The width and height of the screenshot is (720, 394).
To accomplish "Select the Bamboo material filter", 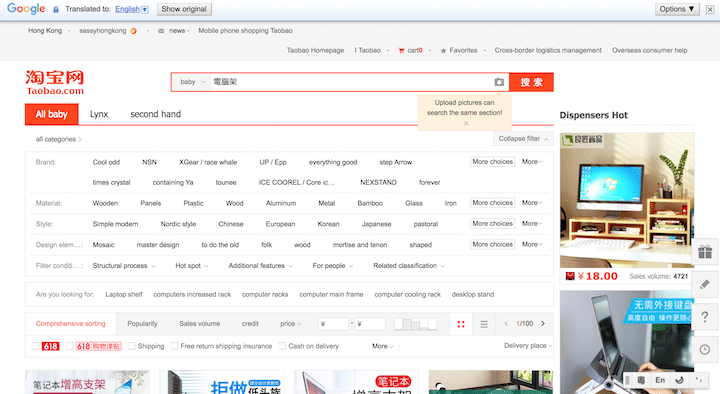I will tap(370, 203).
